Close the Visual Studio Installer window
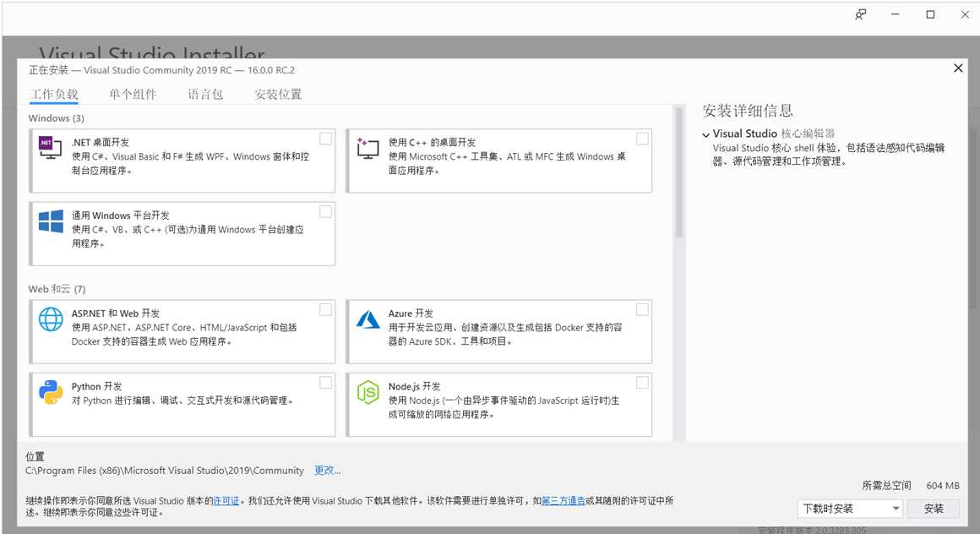 point(965,14)
